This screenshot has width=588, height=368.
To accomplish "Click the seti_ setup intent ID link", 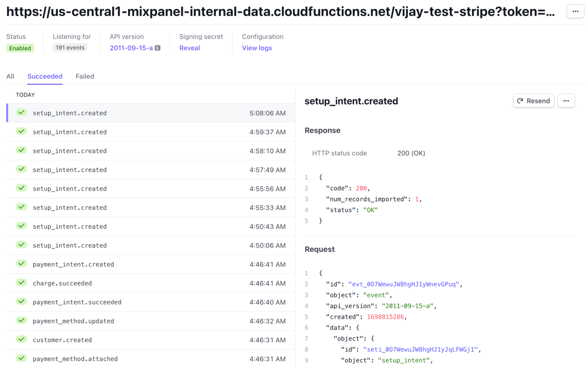I will [x=420, y=350].
